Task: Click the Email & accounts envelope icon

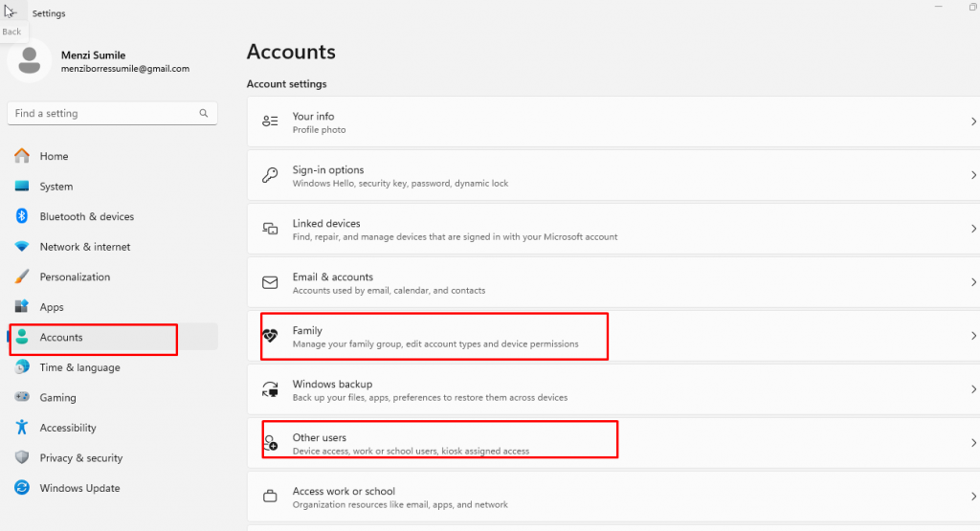Action: 270,282
